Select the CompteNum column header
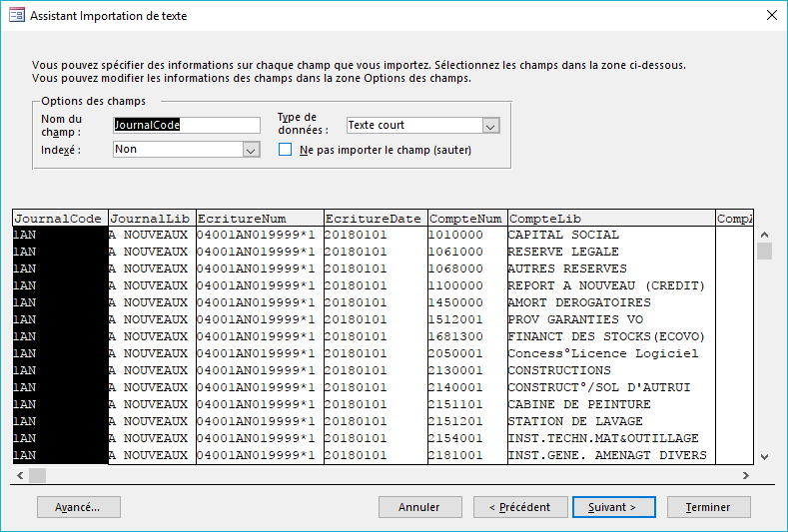788x532 pixels. click(467, 219)
